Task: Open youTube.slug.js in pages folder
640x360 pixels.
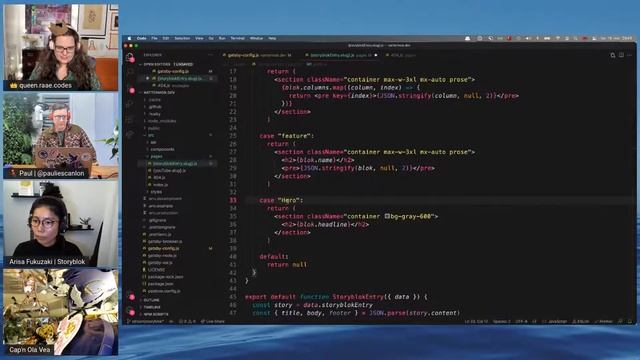Action: tap(169, 171)
